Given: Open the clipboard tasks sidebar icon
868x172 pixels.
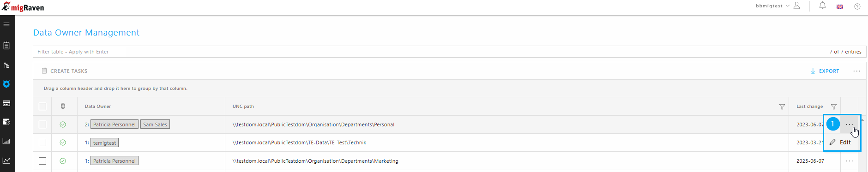Looking at the screenshot, I should pyautogui.click(x=6, y=45).
